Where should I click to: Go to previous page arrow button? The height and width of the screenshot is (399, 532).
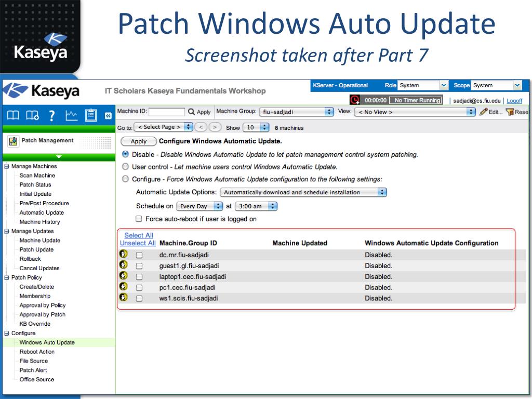tap(201, 127)
